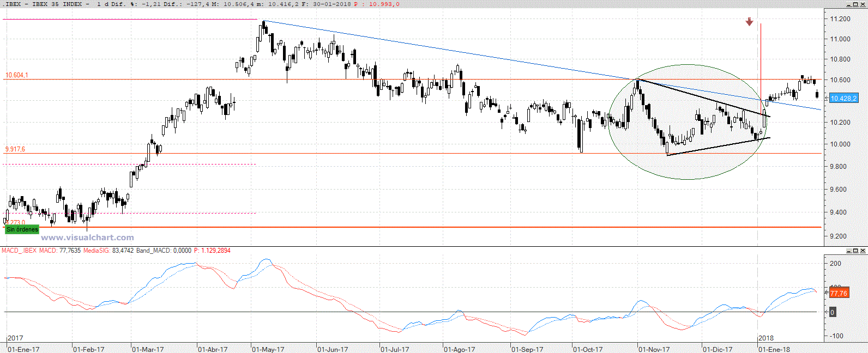The height and width of the screenshot is (353, 868).
Task: Minimize the MACD indicator panel
Action: click(x=849, y=251)
